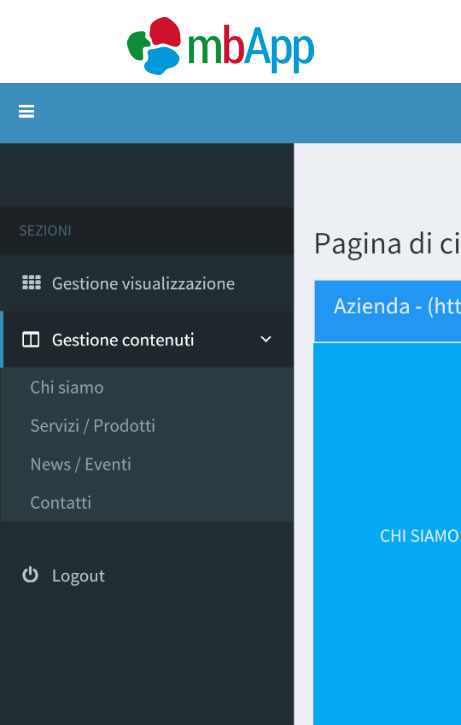Click the power icon next to Logout

(30, 575)
